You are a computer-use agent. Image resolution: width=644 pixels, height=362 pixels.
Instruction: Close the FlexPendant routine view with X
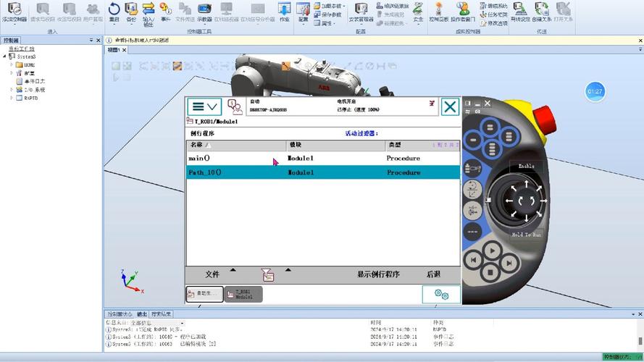(x=450, y=107)
